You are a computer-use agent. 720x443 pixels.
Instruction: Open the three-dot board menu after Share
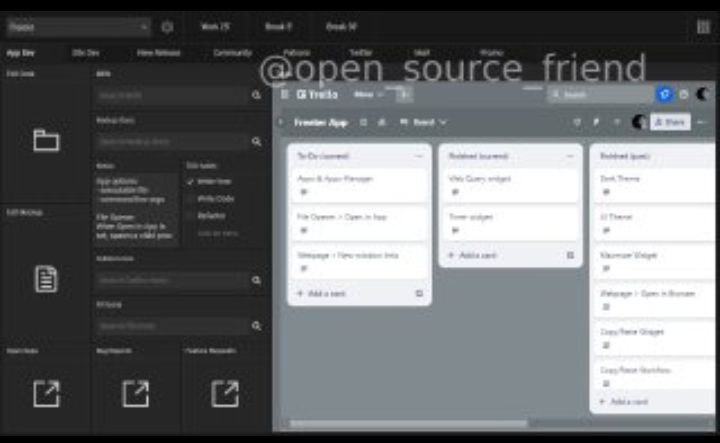pos(702,122)
